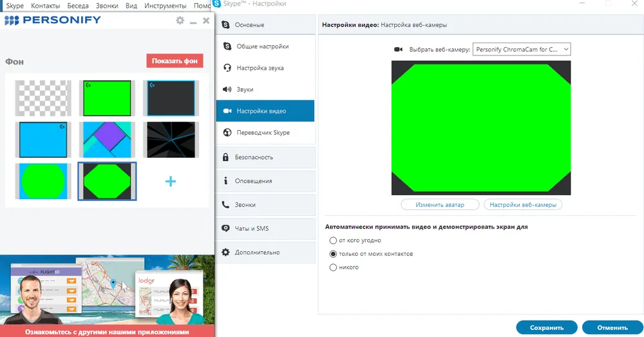Open the webcam selection dropdown
Viewport: 644px width, 337px height.
tap(522, 50)
